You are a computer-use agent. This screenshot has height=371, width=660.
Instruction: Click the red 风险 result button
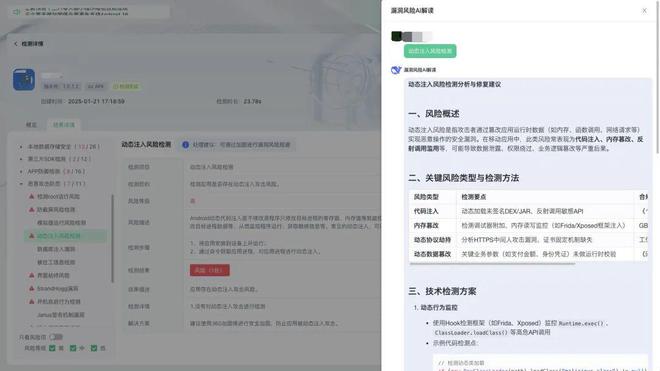coord(210,270)
